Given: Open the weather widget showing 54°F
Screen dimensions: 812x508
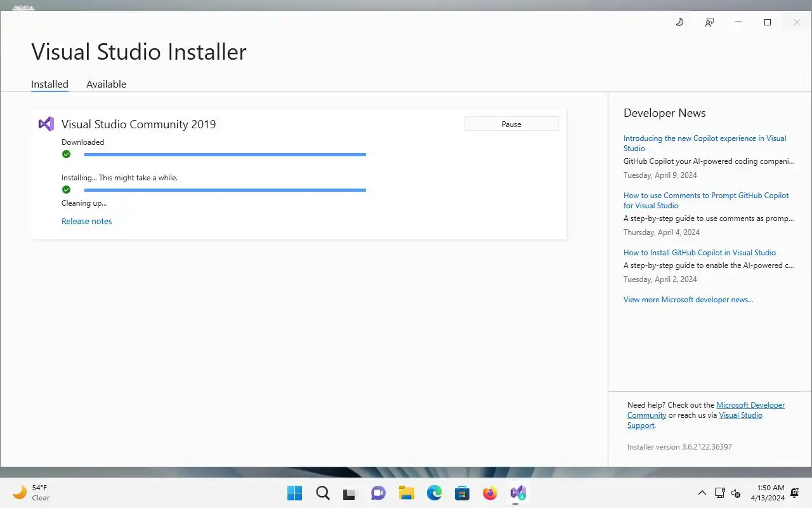Looking at the screenshot, I should 32,493.
